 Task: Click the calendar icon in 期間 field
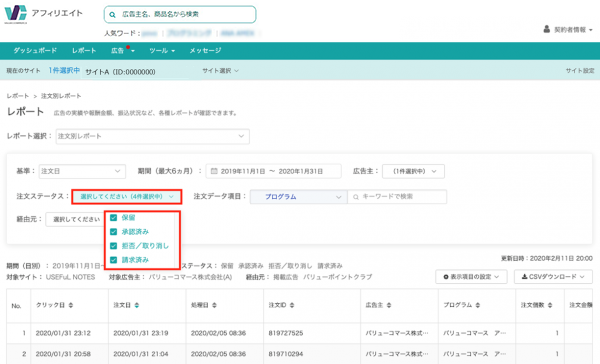pos(214,171)
